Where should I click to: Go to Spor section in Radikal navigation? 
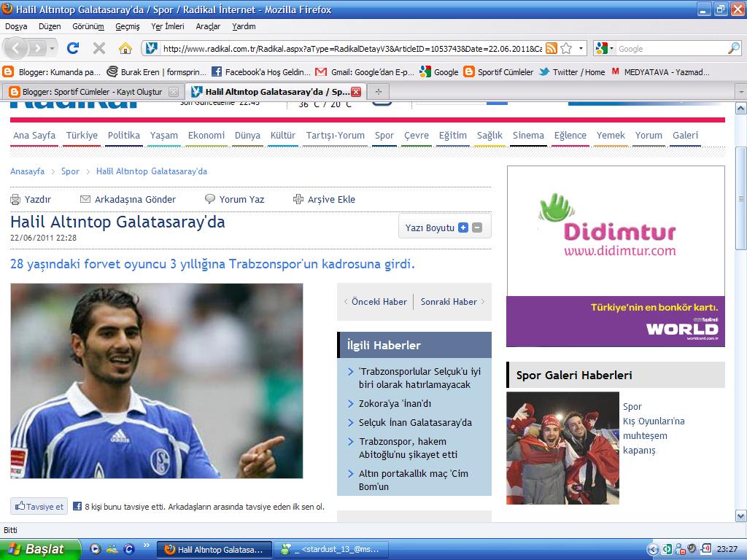tap(384, 135)
